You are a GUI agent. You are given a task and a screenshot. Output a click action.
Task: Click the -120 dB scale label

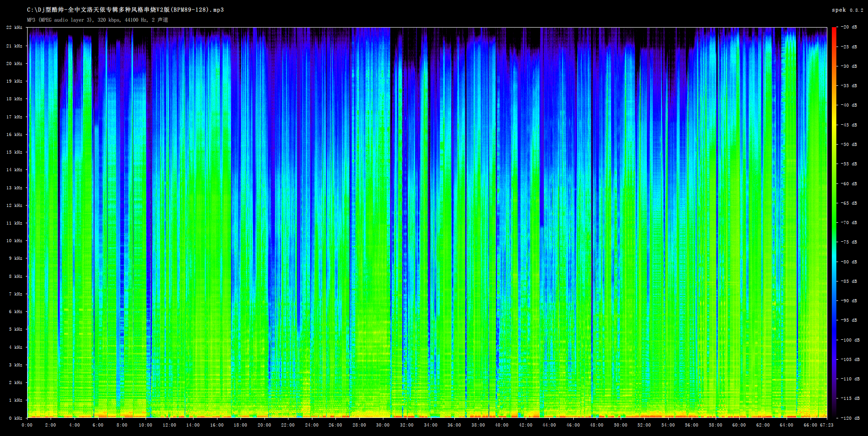coord(849,418)
